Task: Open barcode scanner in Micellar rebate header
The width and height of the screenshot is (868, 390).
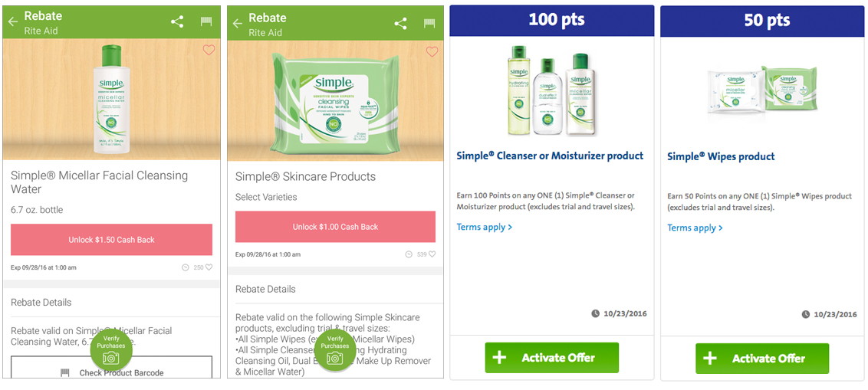Action: click(x=206, y=21)
